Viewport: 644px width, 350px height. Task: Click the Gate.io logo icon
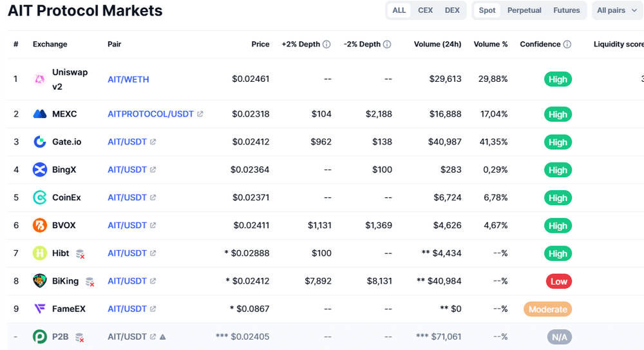click(40, 142)
